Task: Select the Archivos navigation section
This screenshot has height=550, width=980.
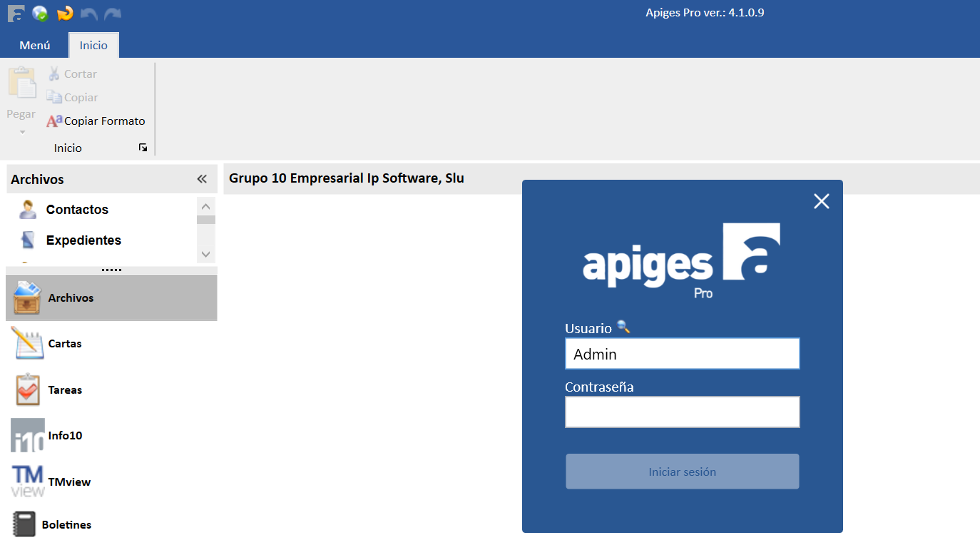Action: click(x=111, y=297)
